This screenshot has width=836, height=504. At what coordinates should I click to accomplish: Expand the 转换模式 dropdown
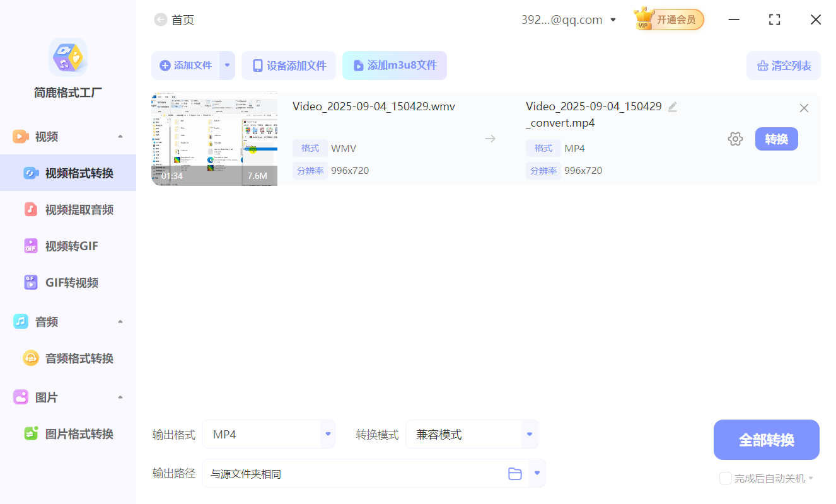[529, 434]
